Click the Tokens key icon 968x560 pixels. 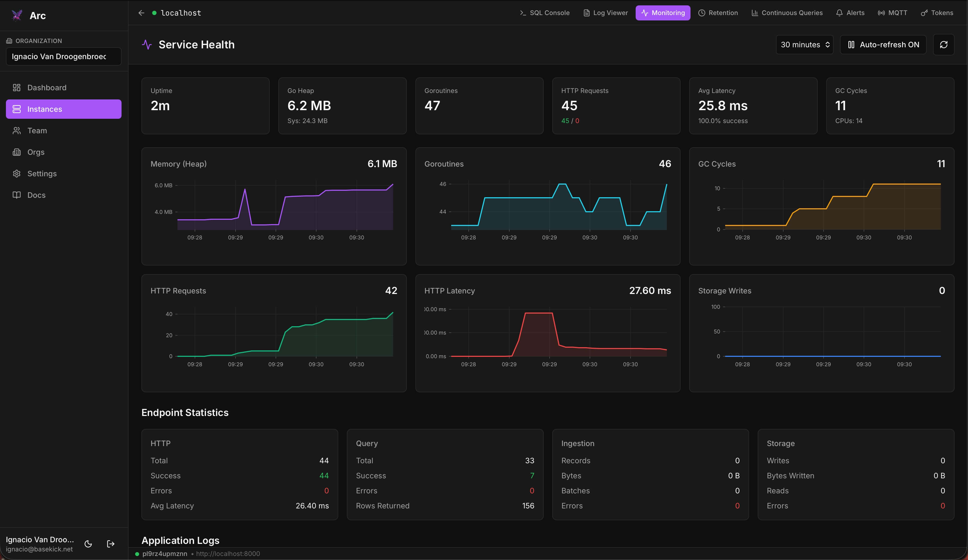coord(924,13)
